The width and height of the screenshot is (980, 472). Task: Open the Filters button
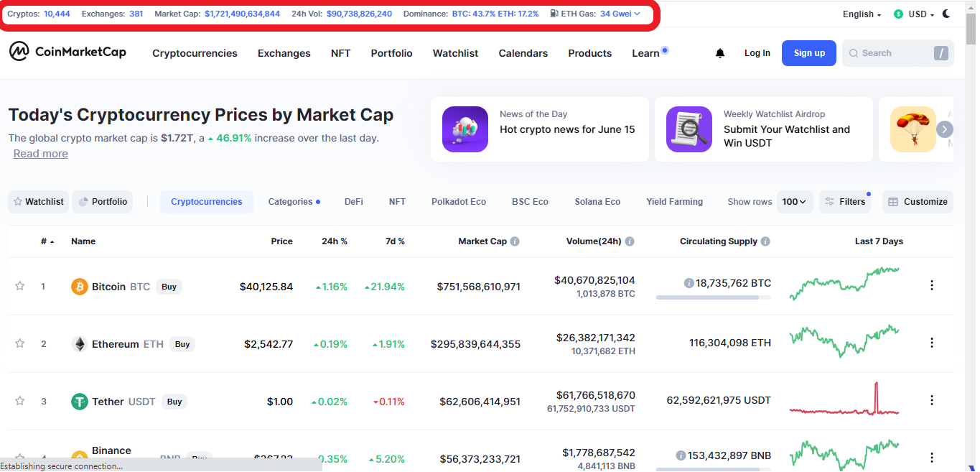(845, 202)
